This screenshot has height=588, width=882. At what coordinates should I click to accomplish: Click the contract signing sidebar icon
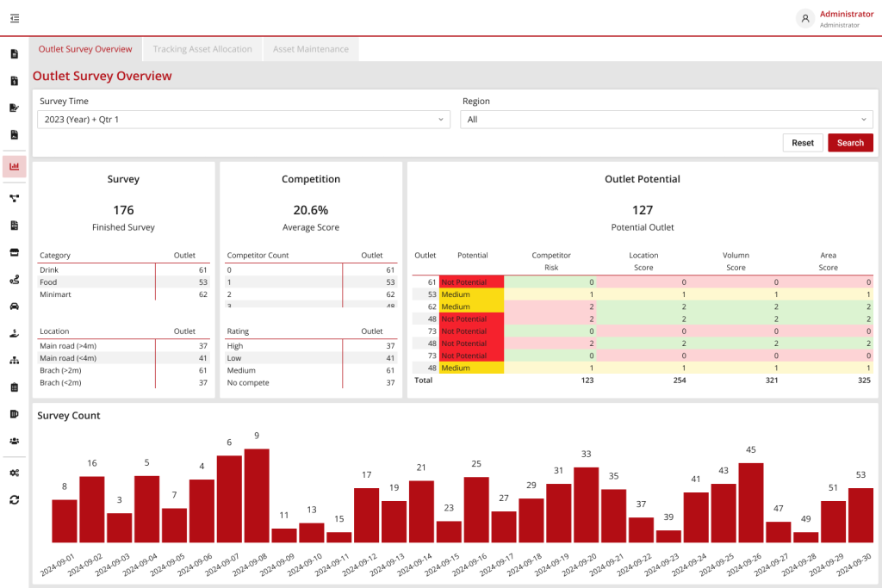[14, 108]
